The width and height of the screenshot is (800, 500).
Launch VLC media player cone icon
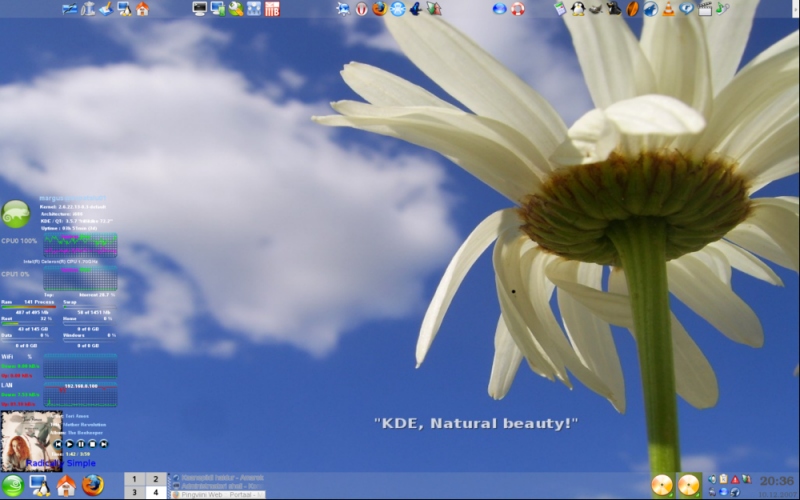(668, 9)
